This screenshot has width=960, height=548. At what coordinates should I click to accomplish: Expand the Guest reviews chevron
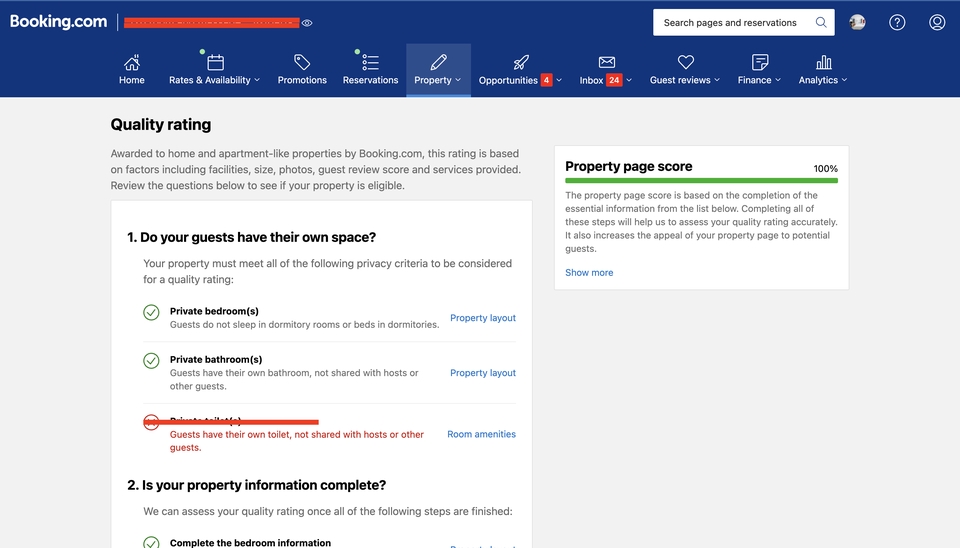coord(717,80)
